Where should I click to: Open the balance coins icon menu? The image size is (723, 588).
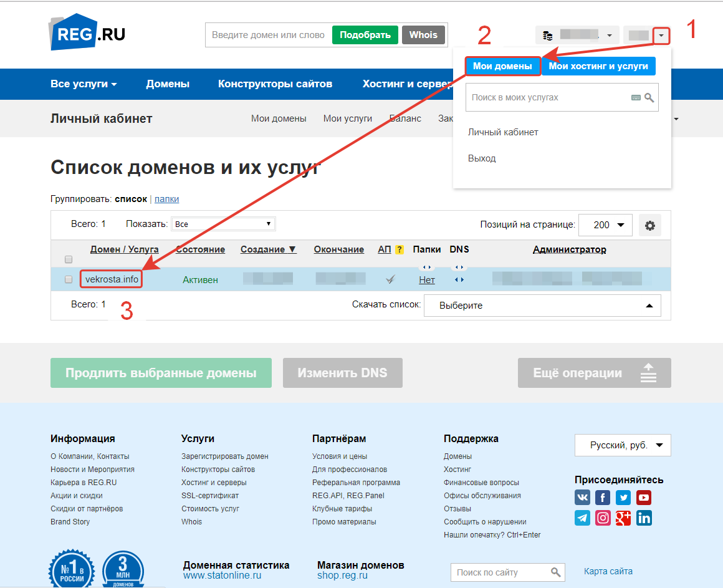[x=547, y=36]
